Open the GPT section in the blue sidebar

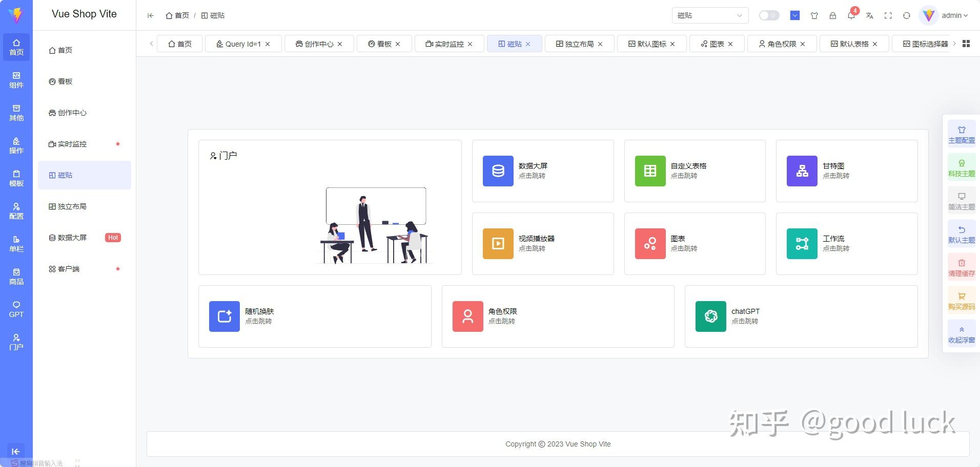click(x=16, y=309)
